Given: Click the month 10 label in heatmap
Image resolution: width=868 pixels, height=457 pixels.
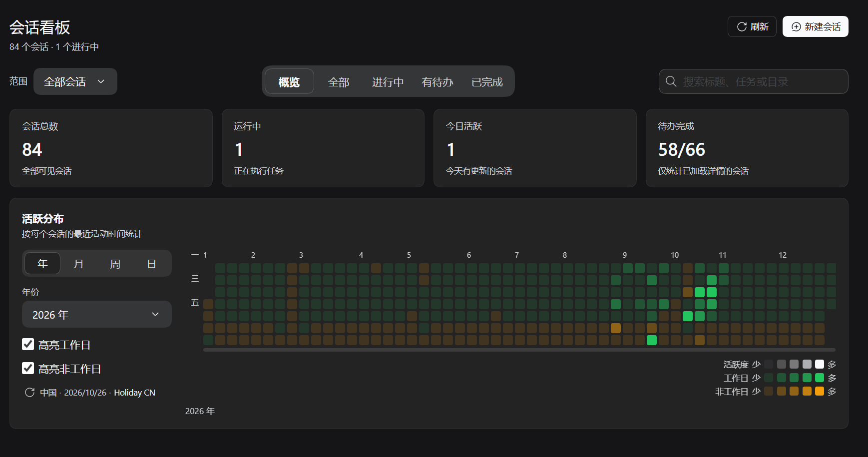Looking at the screenshot, I should (675, 255).
